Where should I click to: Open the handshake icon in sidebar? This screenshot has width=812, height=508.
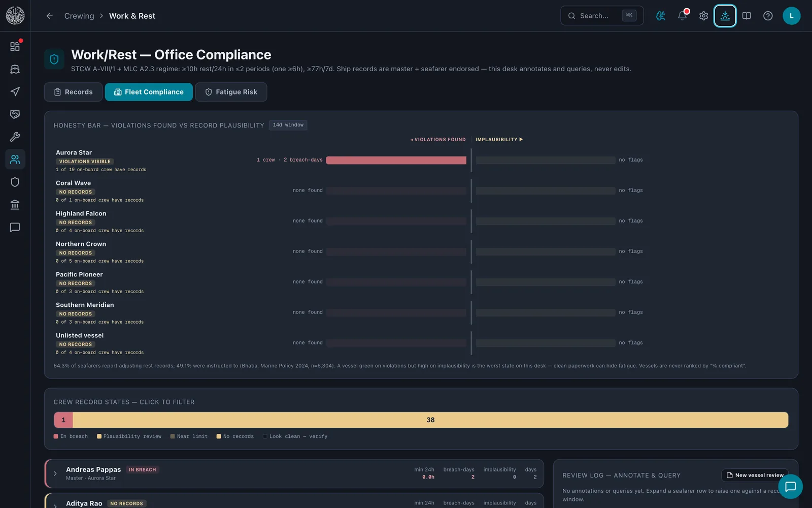click(15, 114)
